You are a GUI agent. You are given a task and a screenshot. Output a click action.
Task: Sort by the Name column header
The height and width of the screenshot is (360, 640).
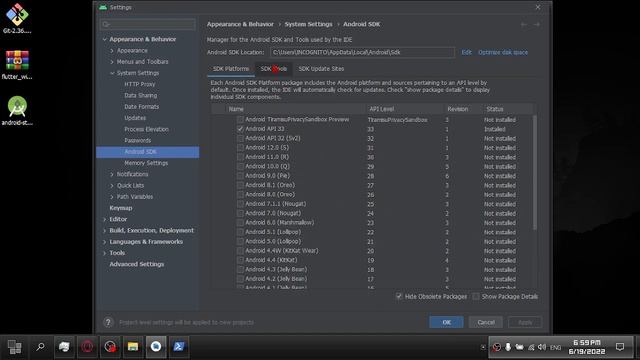coord(236,109)
